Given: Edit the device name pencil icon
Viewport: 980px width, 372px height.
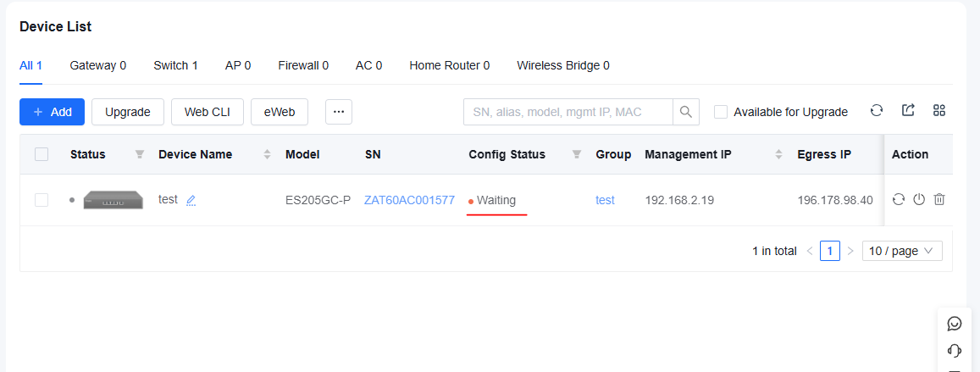Looking at the screenshot, I should (x=191, y=201).
